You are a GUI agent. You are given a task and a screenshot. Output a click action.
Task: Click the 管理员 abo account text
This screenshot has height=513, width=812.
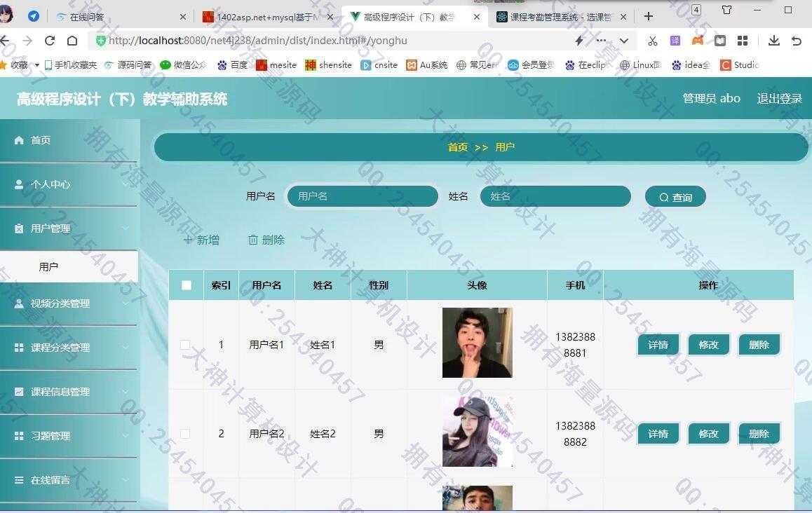coord(712,98)
